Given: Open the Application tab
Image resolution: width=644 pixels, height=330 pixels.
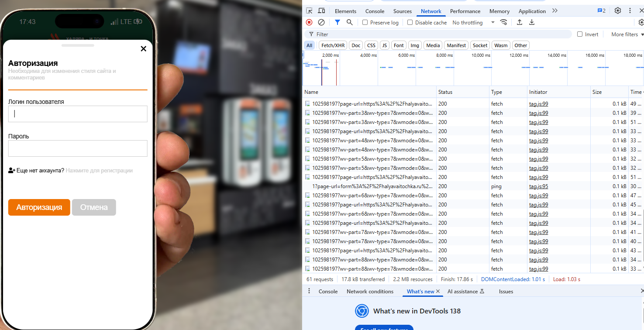Looking at the screenshot, I should tap(532, 11).
